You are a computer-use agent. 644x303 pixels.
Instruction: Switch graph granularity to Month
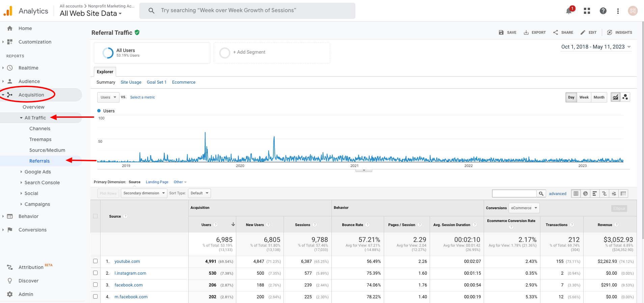[599, 97]
